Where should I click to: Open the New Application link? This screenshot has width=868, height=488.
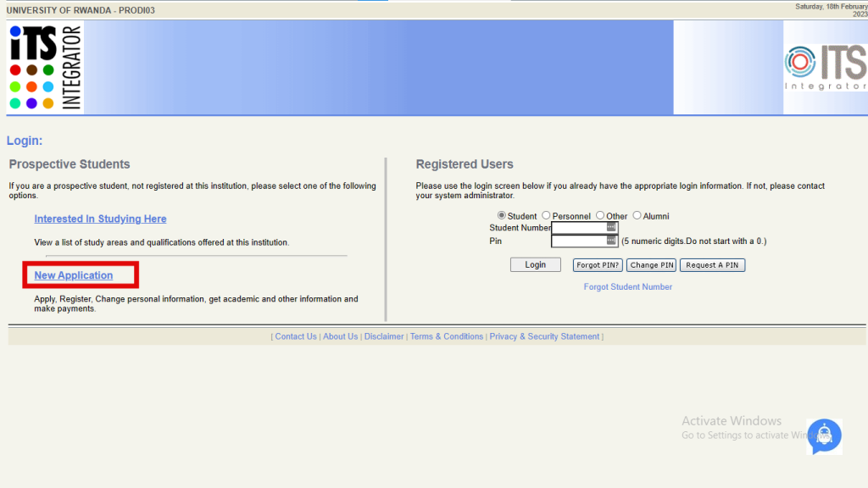tap(73, 275)
